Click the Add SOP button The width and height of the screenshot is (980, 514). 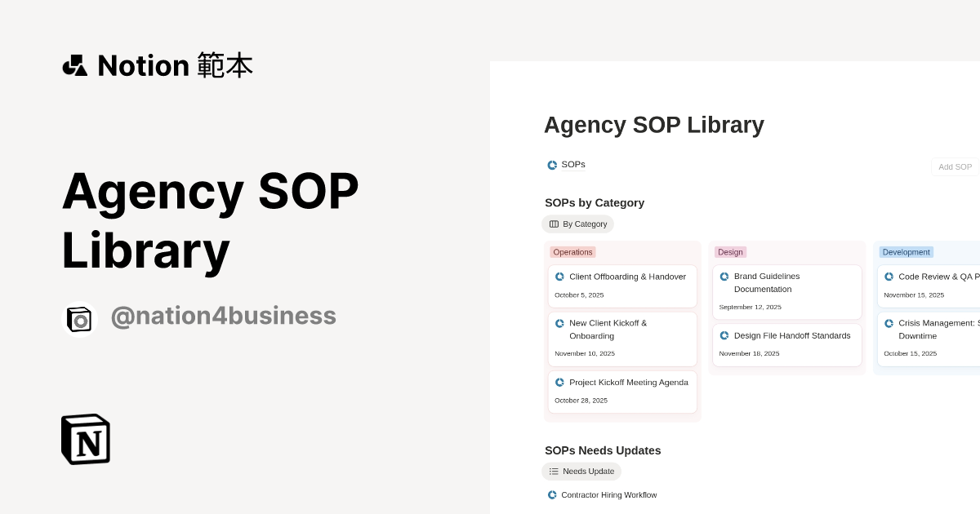954,166
